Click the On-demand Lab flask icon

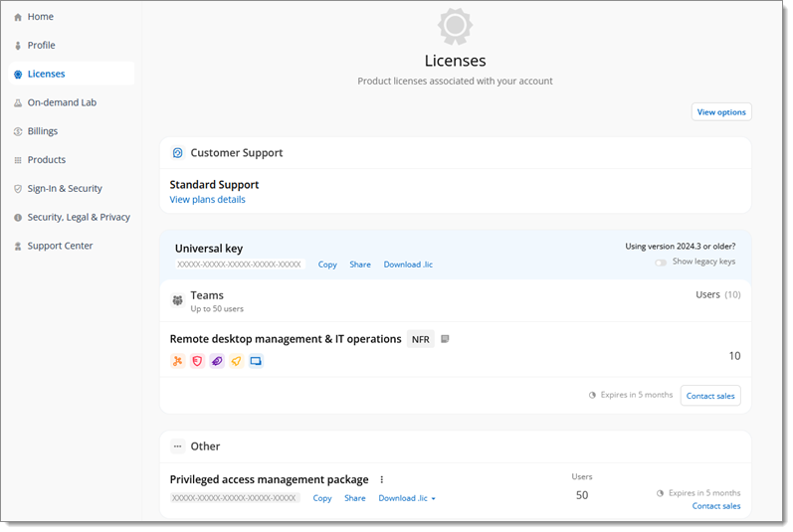pos(18,103)
